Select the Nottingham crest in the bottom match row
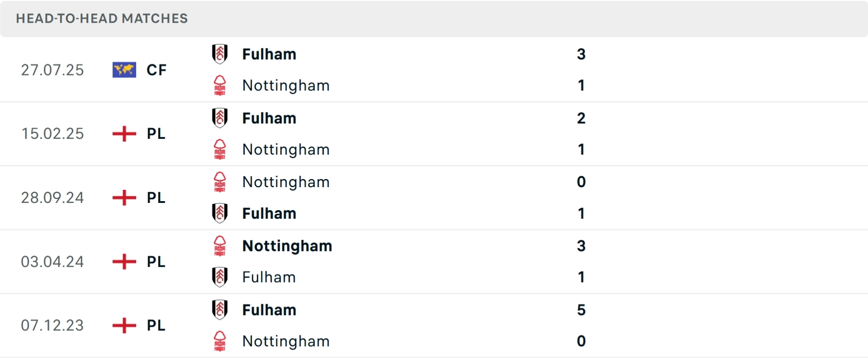868x358 pixels. 220,342
